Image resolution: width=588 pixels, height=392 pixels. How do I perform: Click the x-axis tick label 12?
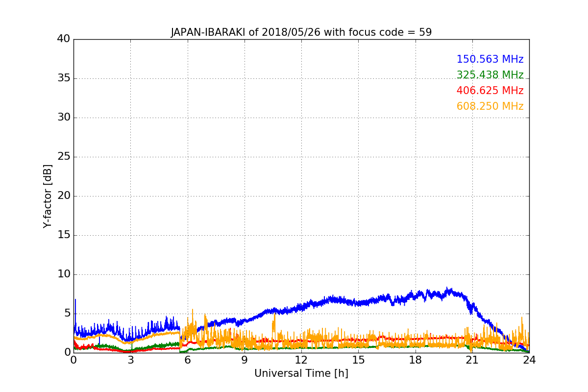pyautogui.click(x=301, y=360)
